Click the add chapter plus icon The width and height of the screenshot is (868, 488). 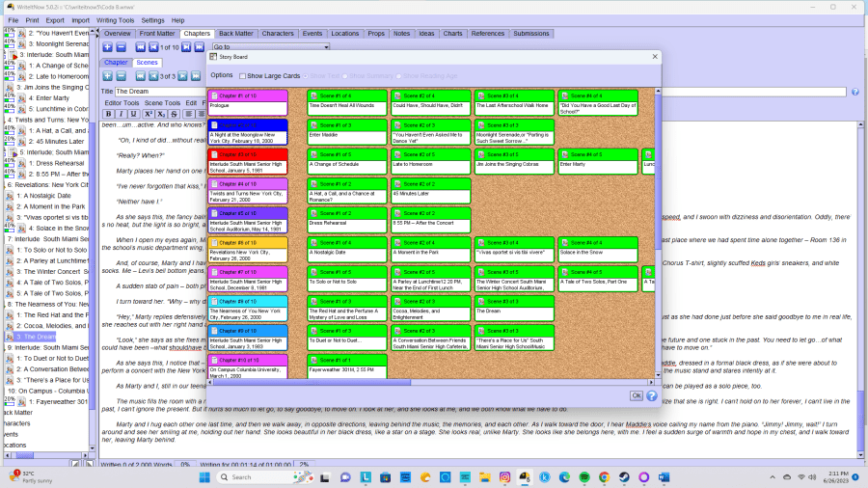click(107, 47)
